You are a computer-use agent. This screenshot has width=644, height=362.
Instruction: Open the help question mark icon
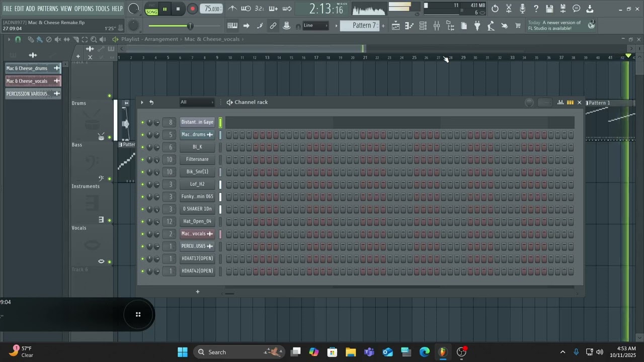pyautogui.click(x=536, y=9)
